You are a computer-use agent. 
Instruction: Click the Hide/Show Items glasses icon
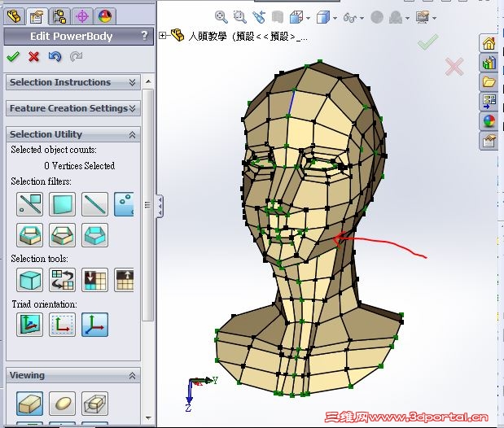click(x=350, y=17)
